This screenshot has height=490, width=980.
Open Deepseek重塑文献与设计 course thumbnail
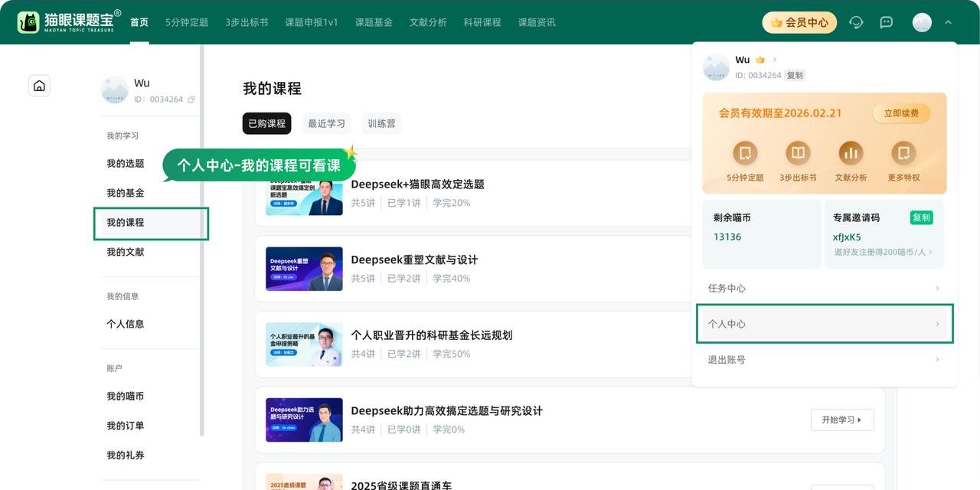[304, 269]
